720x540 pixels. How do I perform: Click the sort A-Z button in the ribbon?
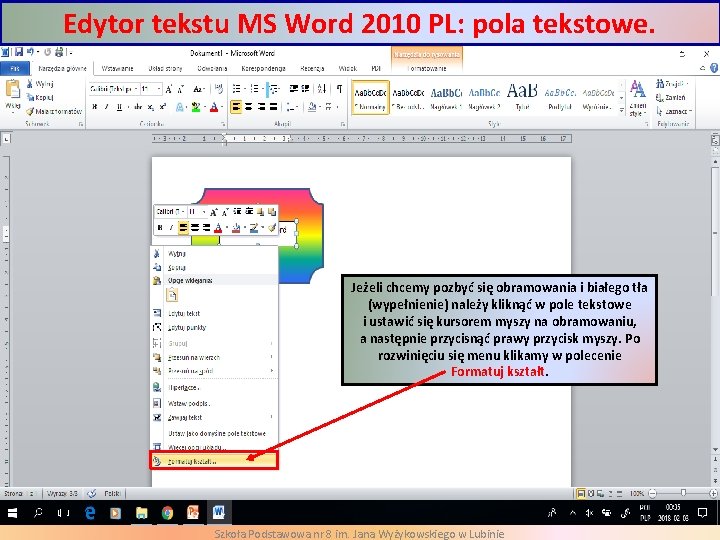321,88
